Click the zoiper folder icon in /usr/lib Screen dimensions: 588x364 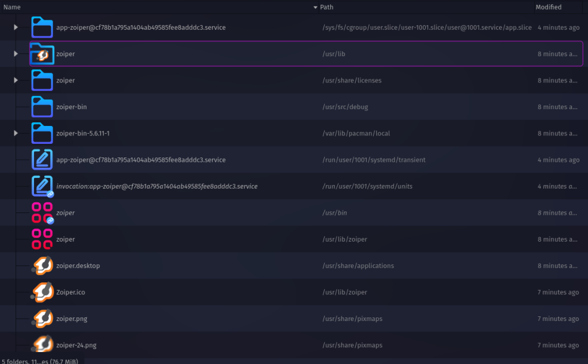click(42, 54)
